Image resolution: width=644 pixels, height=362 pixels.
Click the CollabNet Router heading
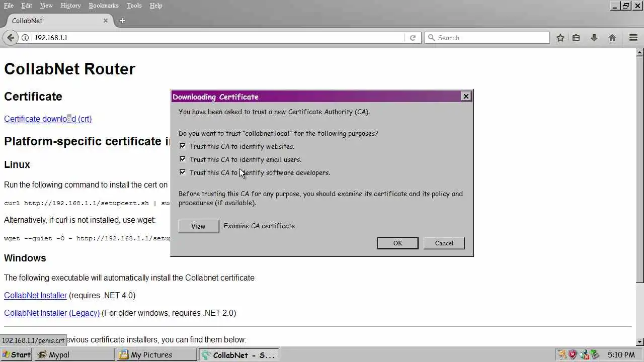(x=69, y=69)
